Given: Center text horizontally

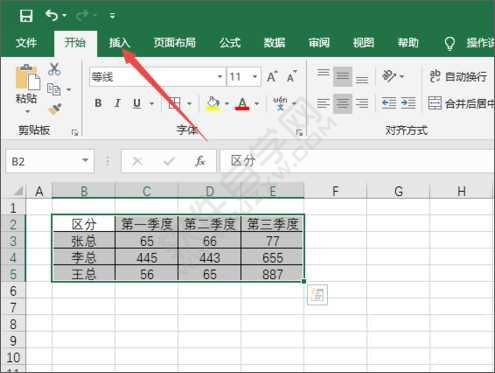Looking at the screenshot, I should tap(342, 104).
